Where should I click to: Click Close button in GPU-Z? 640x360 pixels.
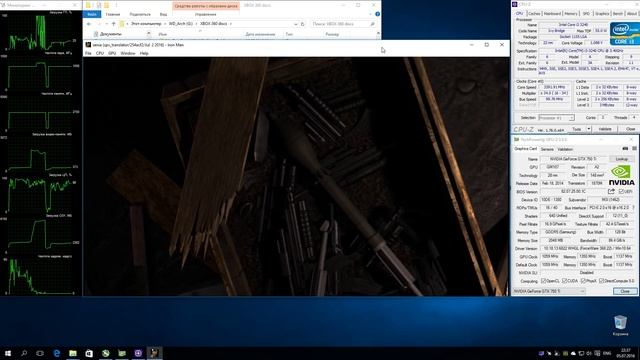point(625,291)
